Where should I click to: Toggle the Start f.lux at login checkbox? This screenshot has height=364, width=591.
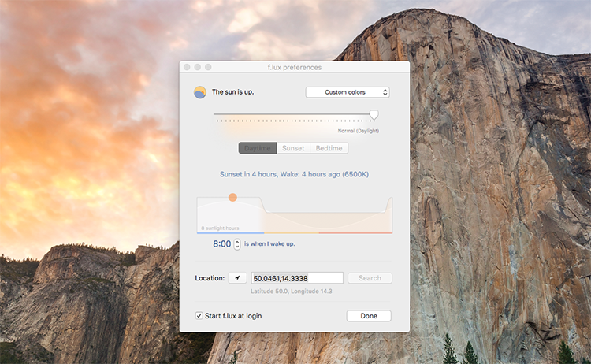pos(199,316)
